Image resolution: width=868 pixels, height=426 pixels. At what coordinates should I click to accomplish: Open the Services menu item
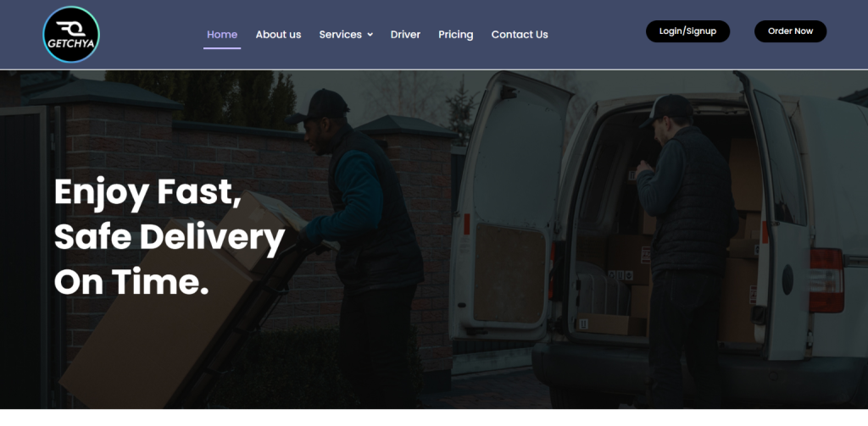tap(340, 35)
